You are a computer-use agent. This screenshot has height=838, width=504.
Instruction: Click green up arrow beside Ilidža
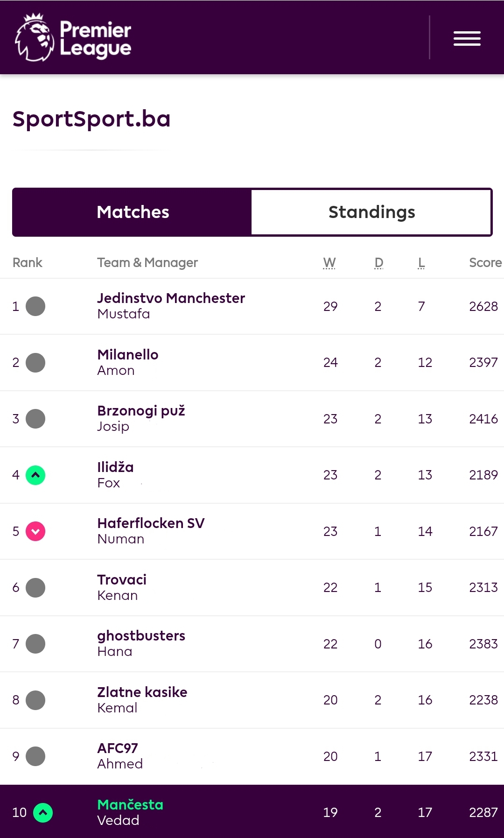click(x=35, y=475)
